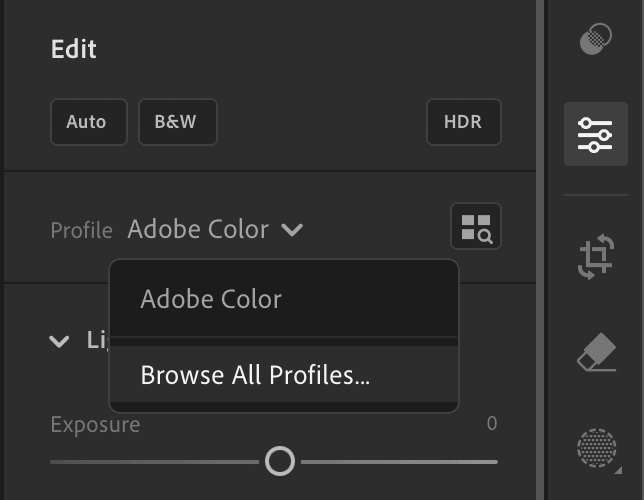Click the Profile label text
Image resolution: width=644 pixels, height=500 pixels.
tap(81, 230)
